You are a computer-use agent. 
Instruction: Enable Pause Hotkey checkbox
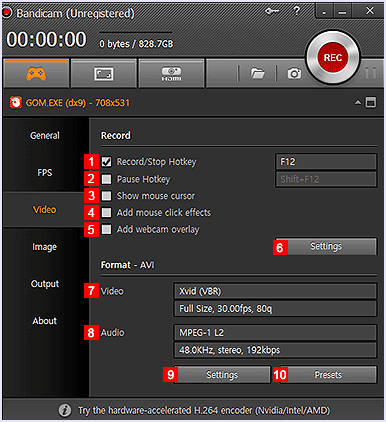coord(106,179)
